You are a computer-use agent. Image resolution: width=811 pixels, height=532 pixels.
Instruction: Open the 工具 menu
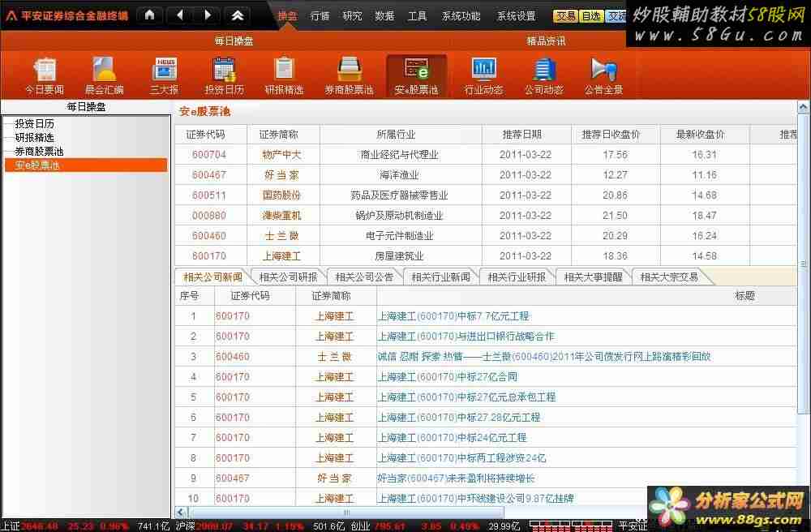pyautogui.click(x=417, y=16)
